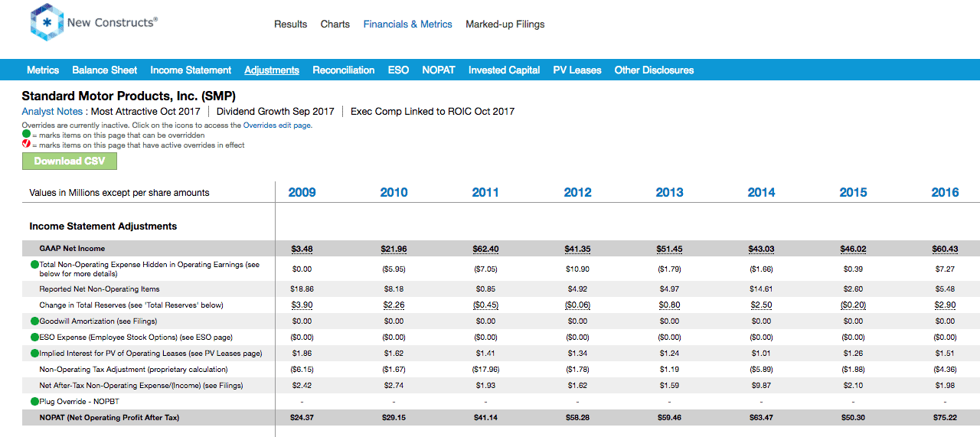Open Financials & Metrics section
Viewport: 980px width, 437px height.
[408, 24]
